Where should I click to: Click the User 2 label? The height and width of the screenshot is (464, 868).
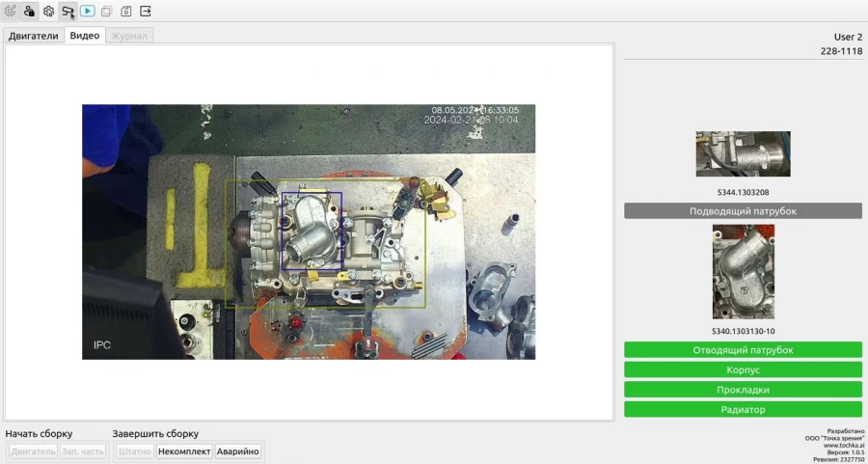848,37
